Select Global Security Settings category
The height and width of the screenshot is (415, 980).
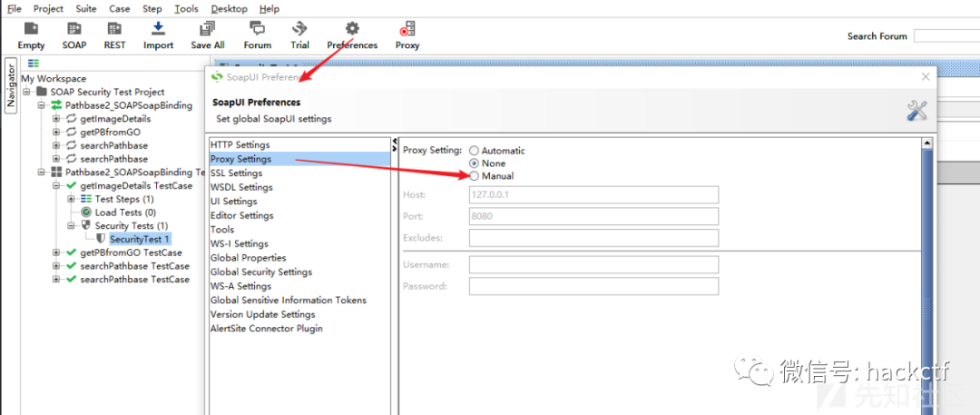300,272
